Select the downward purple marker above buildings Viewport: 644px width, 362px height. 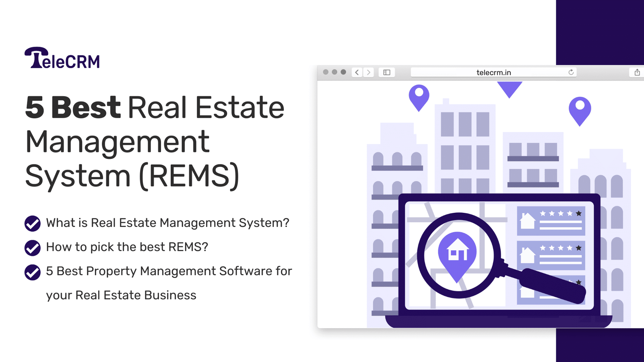[510, 86]
